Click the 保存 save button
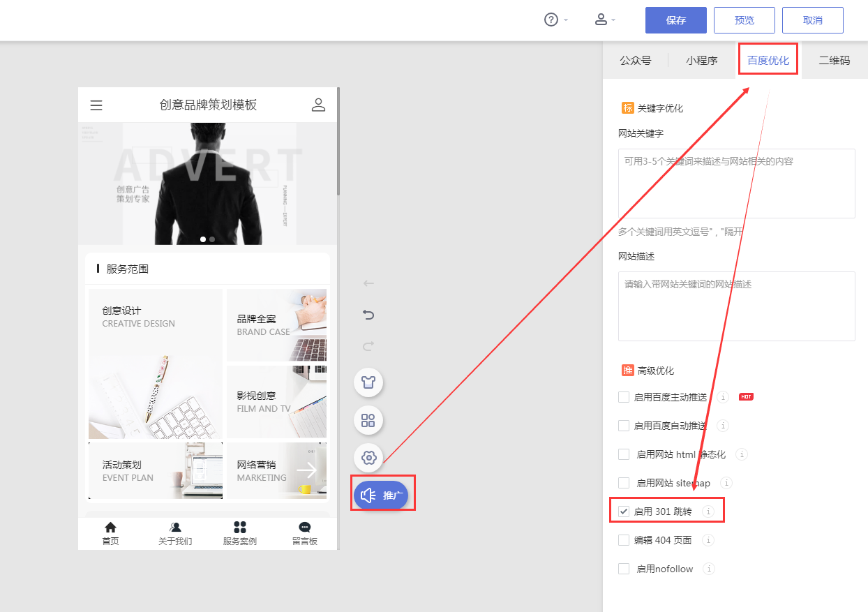The height and width of the screenshot is (612, 868). [676, 20]
